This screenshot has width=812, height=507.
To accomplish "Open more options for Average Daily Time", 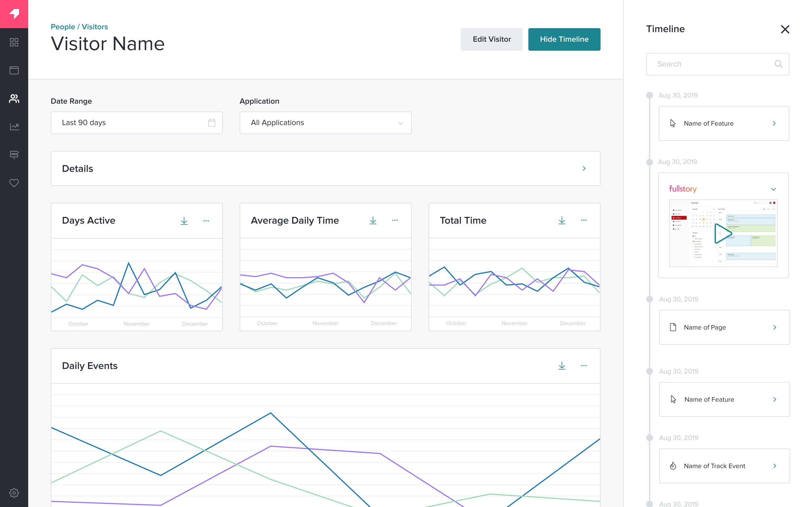I will (x=395, y=220).
